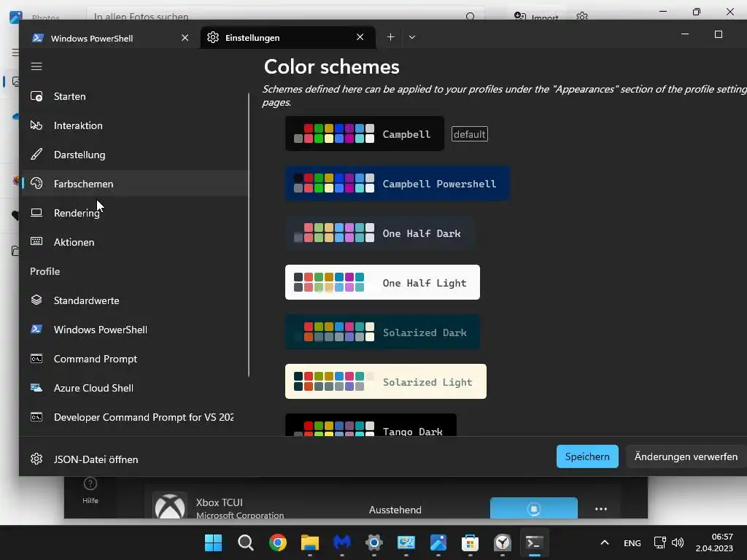Select the Tango Dark scheme
The width and height of the screenshot is (747, 560).
tap(371, 425)
